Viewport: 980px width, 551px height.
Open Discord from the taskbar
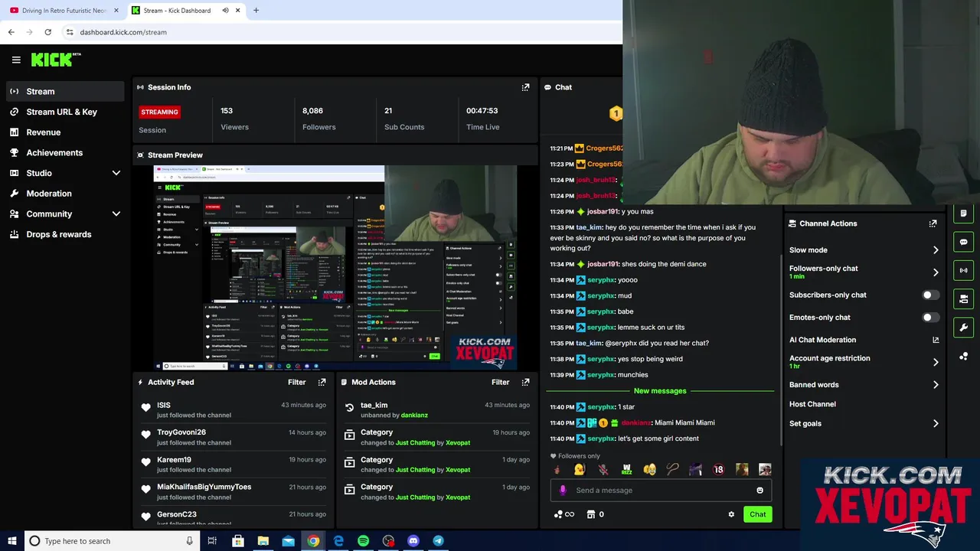(x=413, y=541)
